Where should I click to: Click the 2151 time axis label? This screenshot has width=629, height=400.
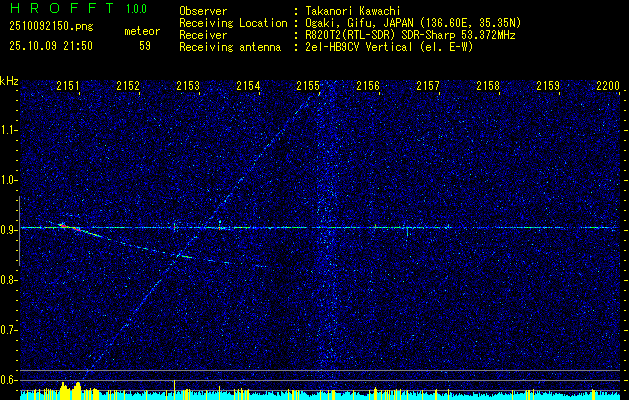click(x=68, y=85)
